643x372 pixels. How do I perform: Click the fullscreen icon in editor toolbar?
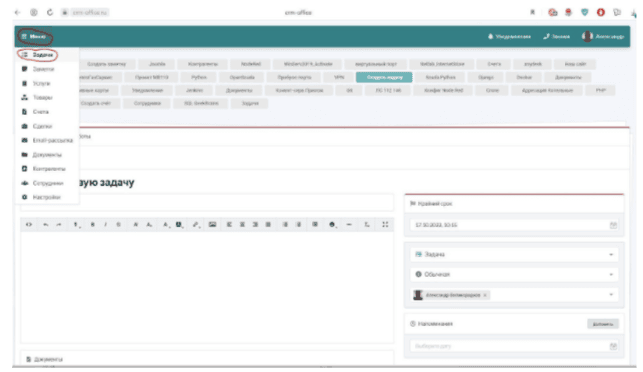(385, 224)
